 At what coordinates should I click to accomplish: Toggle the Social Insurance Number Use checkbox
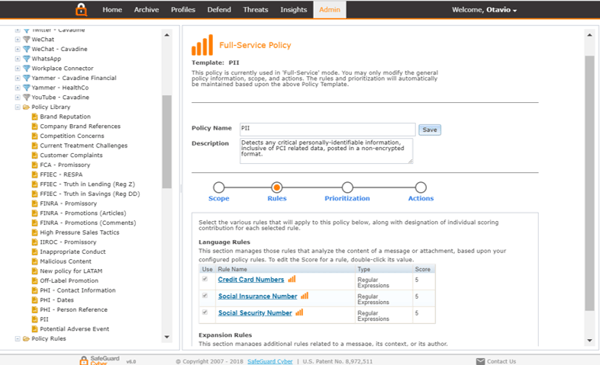coord(205,295)
